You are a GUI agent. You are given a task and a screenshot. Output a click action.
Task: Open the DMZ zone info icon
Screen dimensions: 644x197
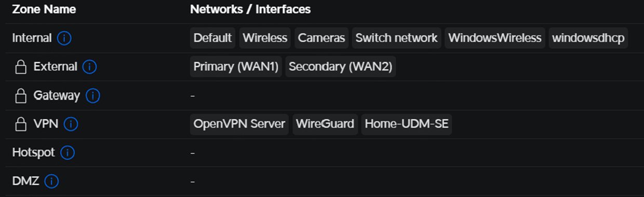pos(51,181)
